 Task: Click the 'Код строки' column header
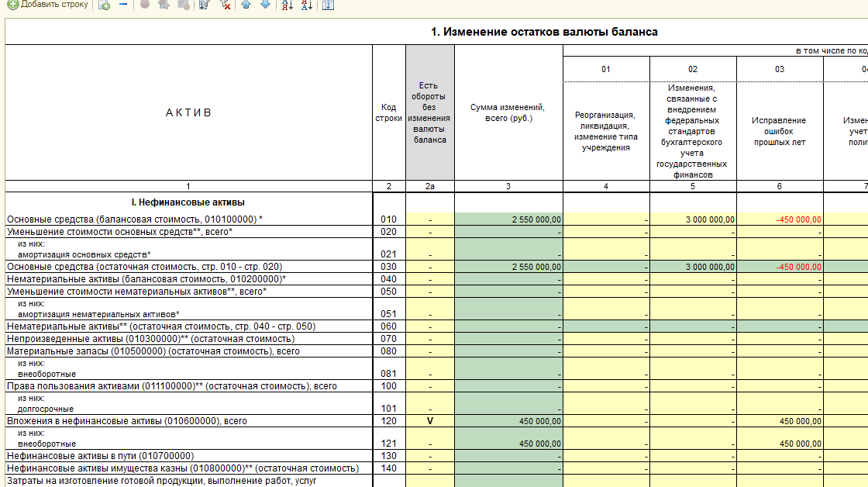click(388, 112)
